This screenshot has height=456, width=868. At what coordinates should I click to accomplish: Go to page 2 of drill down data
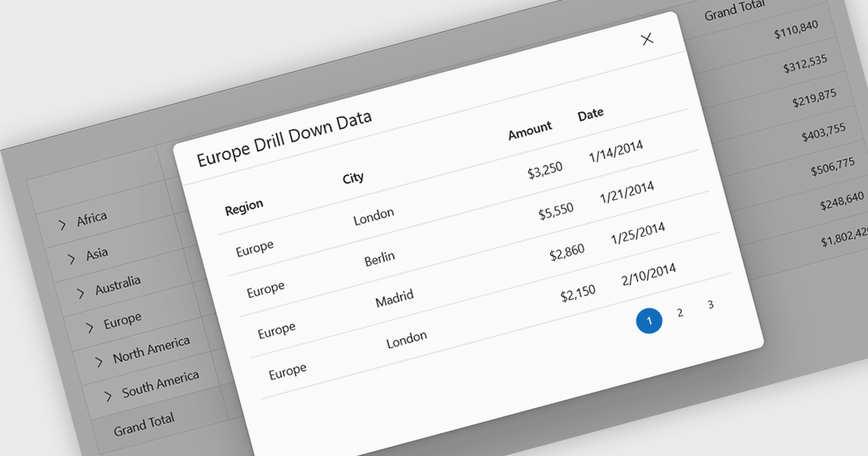[680, 313]
